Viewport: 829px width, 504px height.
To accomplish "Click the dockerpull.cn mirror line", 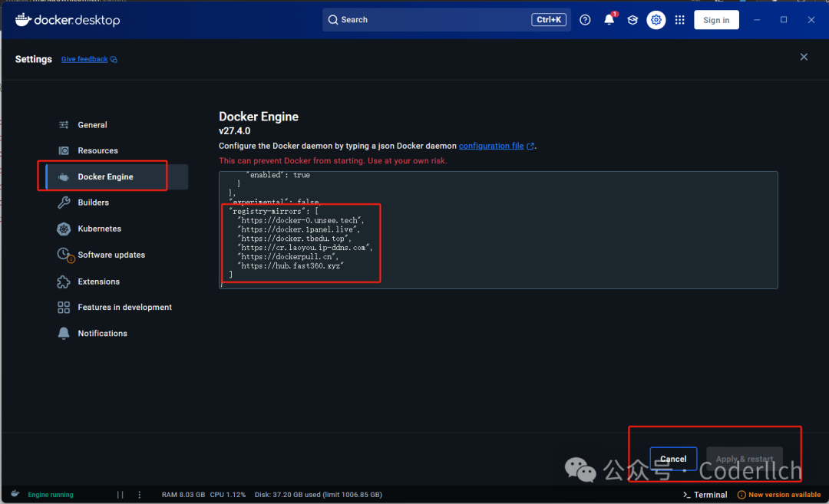I will click(288, 257).
